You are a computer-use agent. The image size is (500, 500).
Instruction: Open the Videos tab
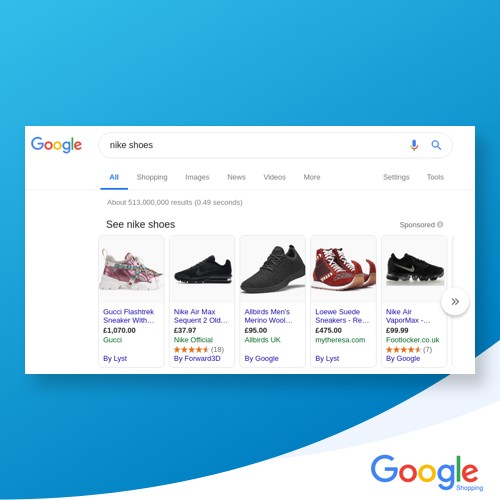(275, 177)
